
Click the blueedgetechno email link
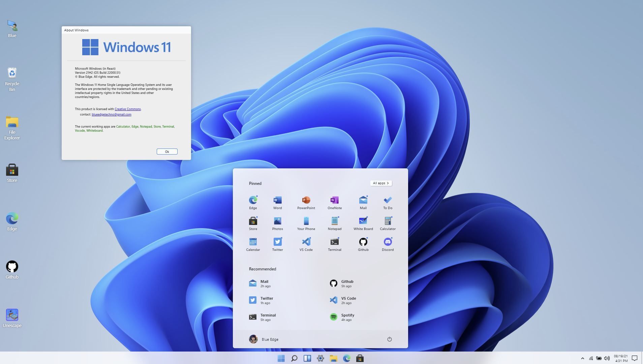click(x=111, y=114)
